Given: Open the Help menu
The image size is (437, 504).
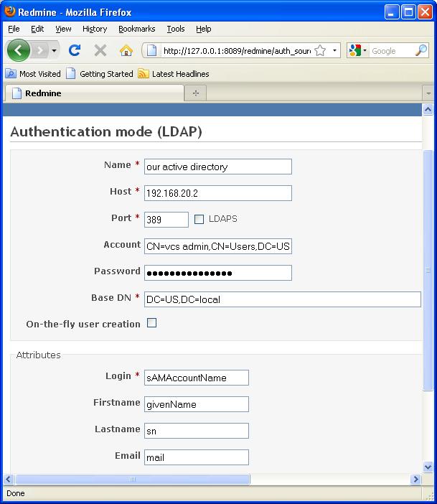Looking at the screenshot, I should [203, 29].
